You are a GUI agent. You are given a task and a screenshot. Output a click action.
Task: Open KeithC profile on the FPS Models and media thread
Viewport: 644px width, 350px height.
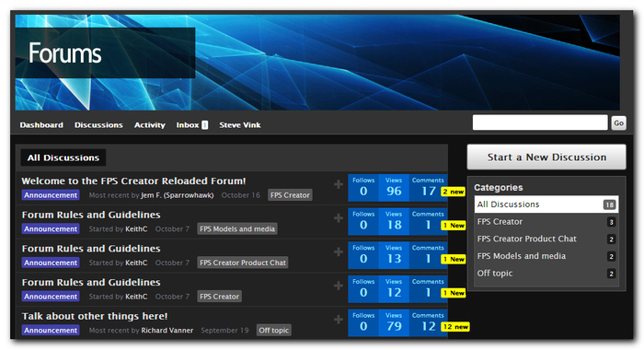click(136, 229)
